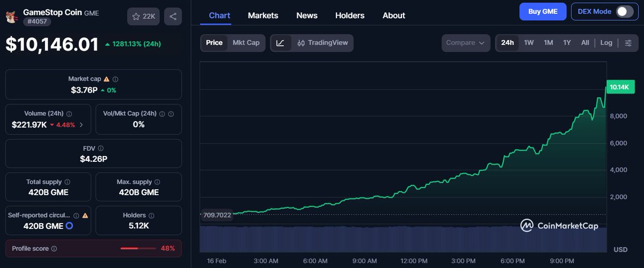Expand Volume (24h) details chevron
The height and width of the screenshot is (268, 644).
81,124
